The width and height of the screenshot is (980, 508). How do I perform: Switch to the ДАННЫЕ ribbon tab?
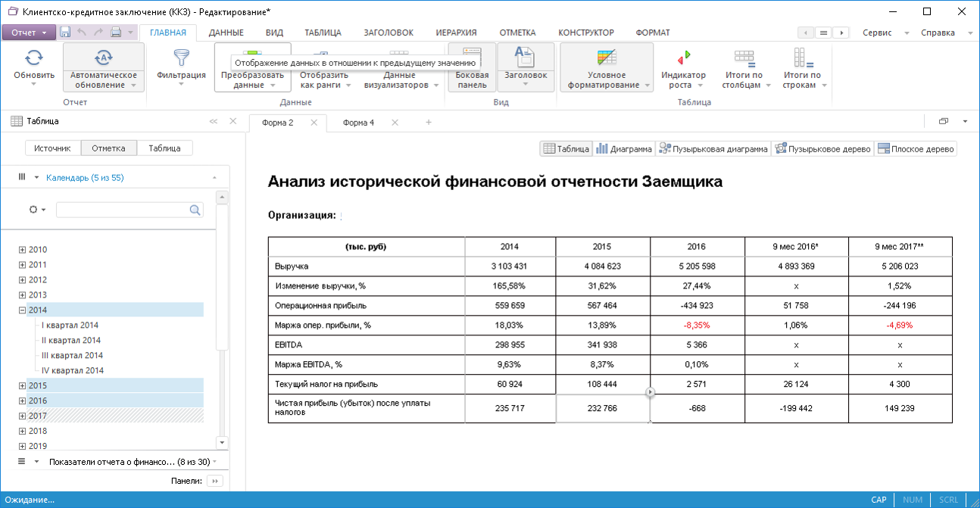226,33
